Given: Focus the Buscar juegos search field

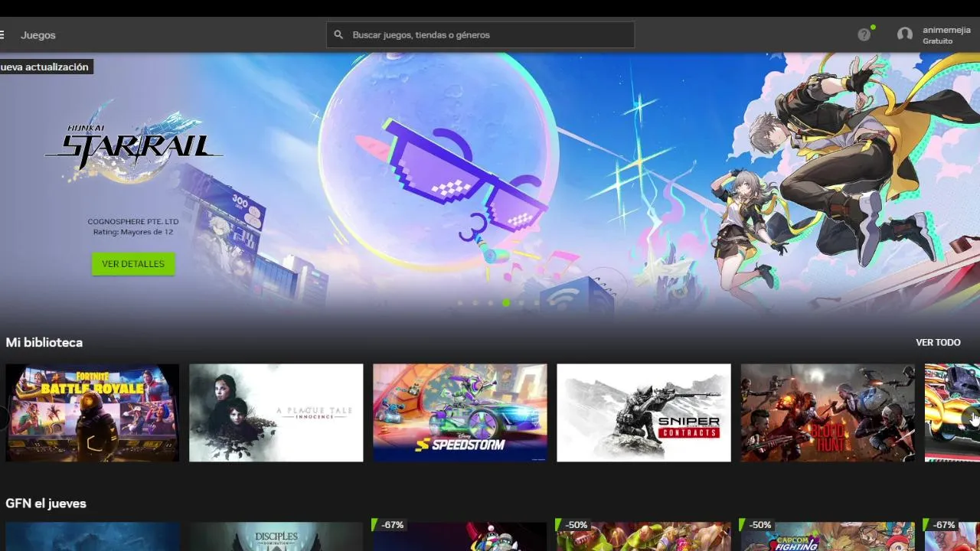Looking at the screenshot, I should point(480,34).
